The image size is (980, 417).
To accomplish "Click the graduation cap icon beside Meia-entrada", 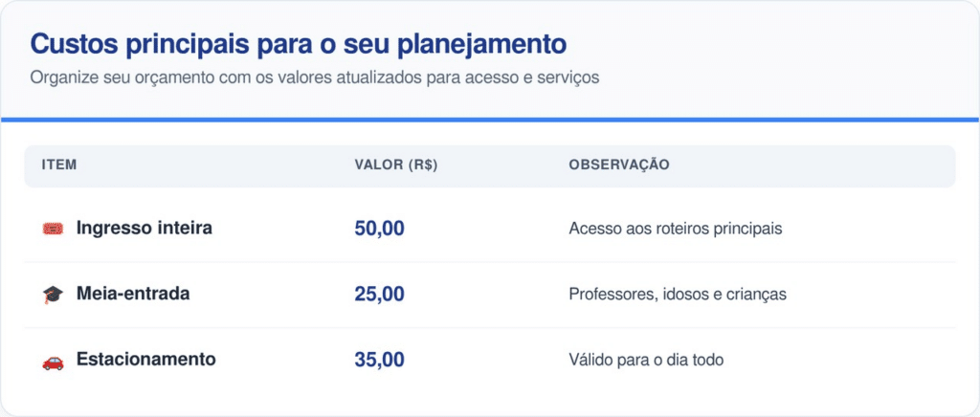I will point(53,296).
